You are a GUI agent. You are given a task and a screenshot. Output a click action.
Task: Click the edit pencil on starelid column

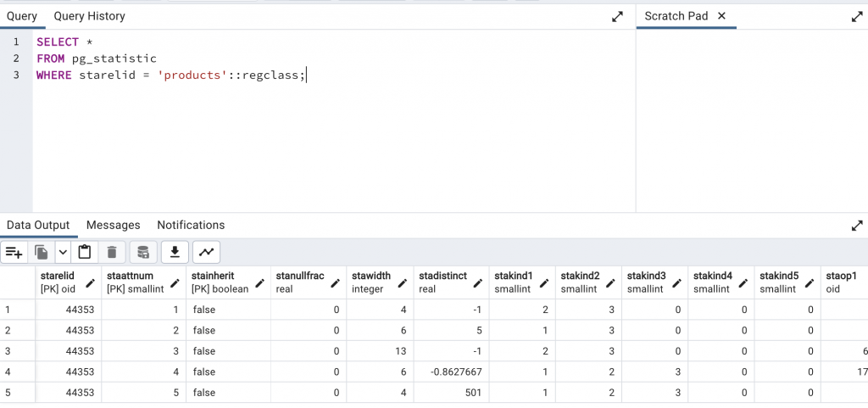91,282
